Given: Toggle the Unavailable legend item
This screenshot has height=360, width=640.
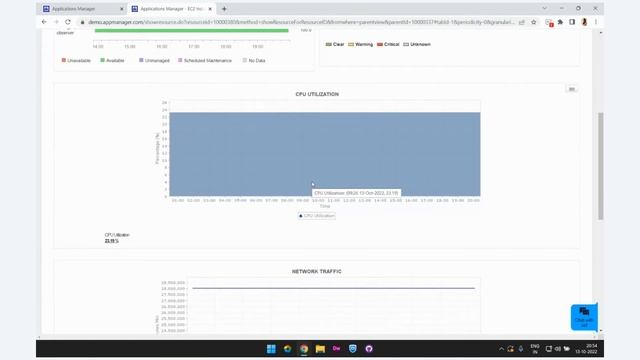Looking at the screenshot, I should click(x=76, y=60).
